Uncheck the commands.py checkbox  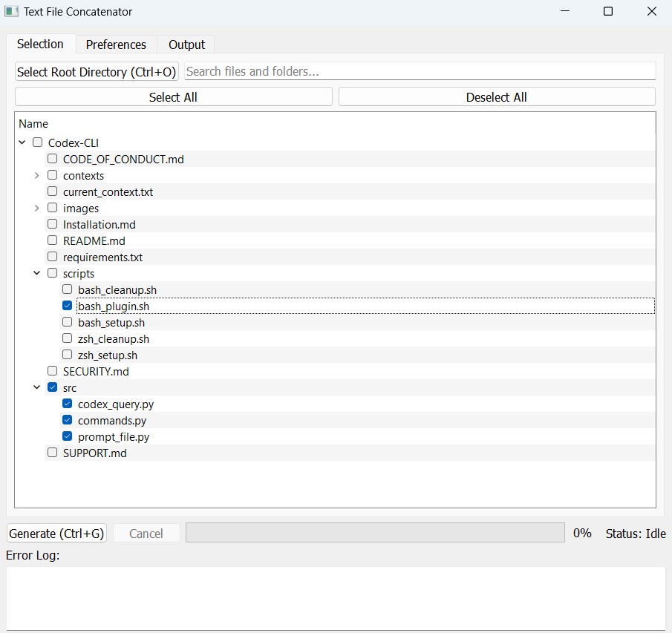click(68, 420)
